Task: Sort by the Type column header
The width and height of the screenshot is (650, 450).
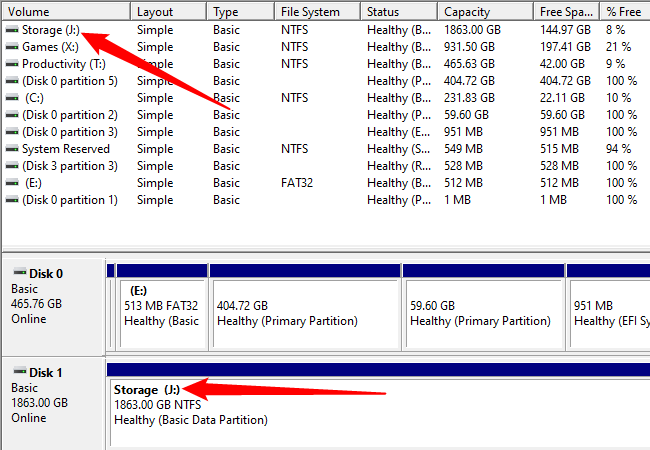Action: pos(241,12)
